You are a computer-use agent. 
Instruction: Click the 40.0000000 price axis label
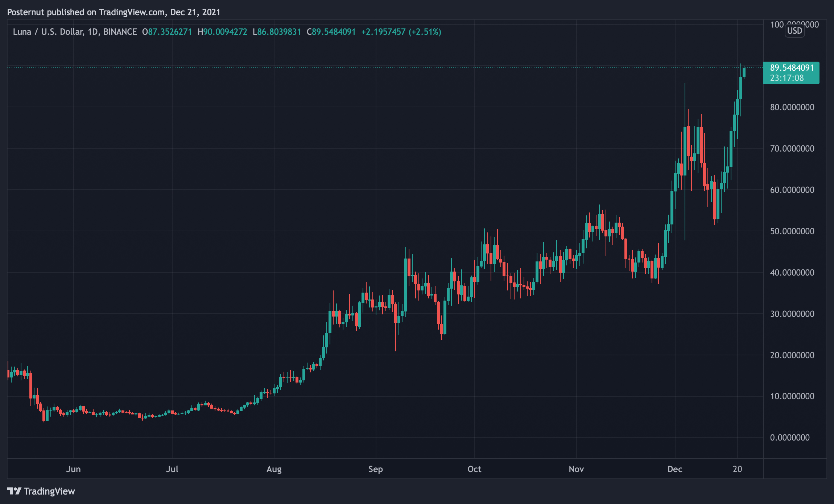[x=792, y=273]
